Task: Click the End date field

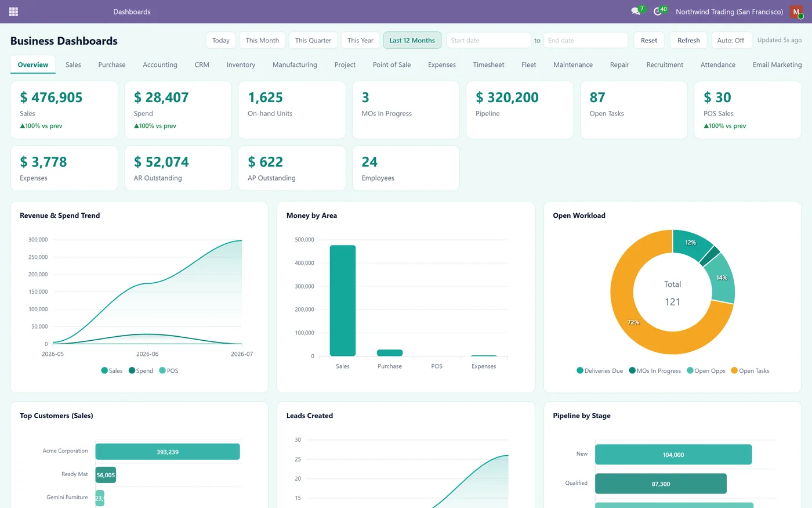Action: 585,40
